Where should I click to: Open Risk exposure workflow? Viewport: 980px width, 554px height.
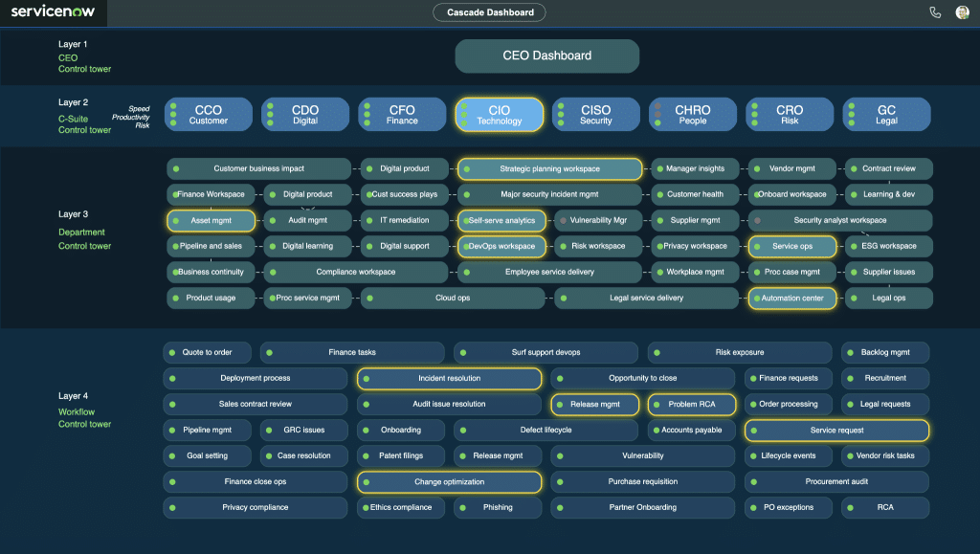(740, 352)
